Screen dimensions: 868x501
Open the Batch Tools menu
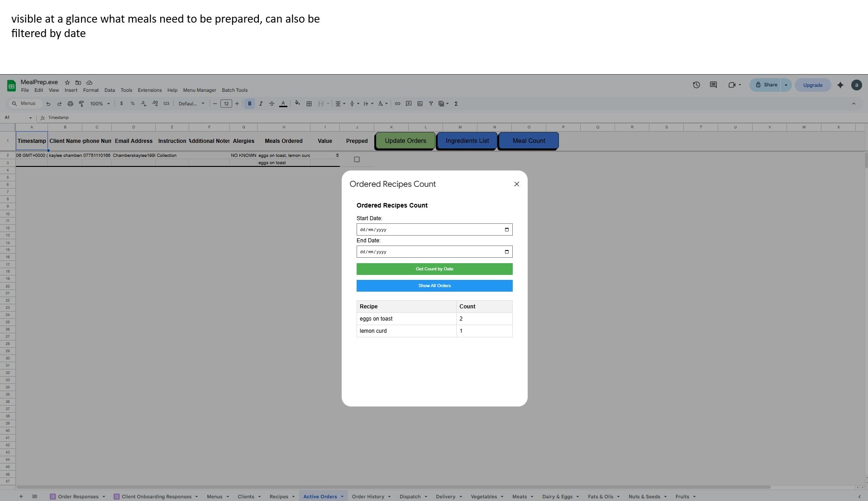[x=234, y=90]
